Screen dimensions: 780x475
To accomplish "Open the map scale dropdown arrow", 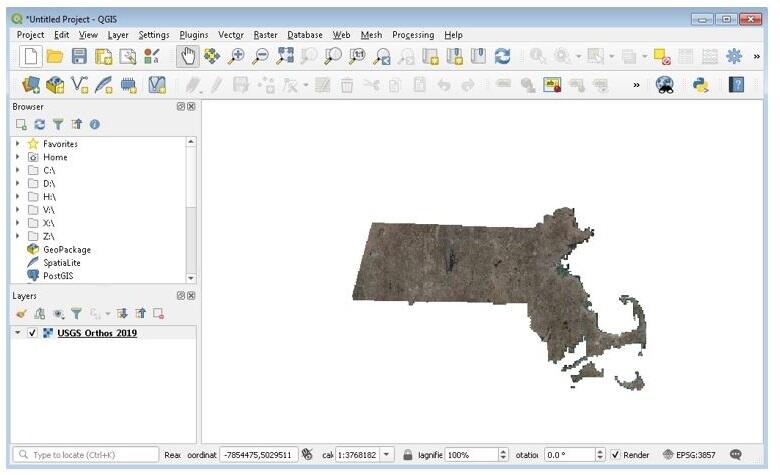I will pos(388,454).
